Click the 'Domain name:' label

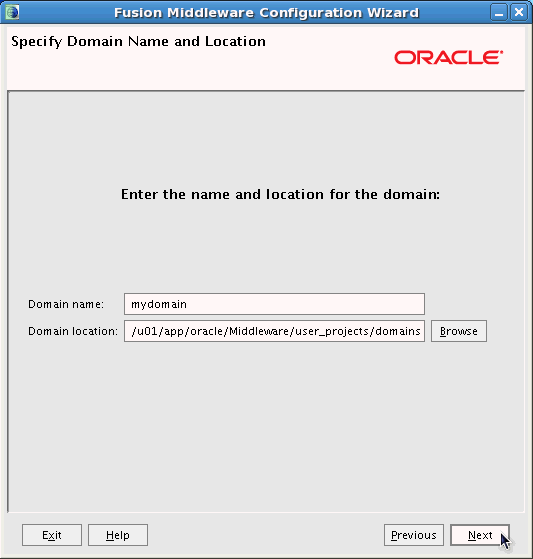point(66,304)
